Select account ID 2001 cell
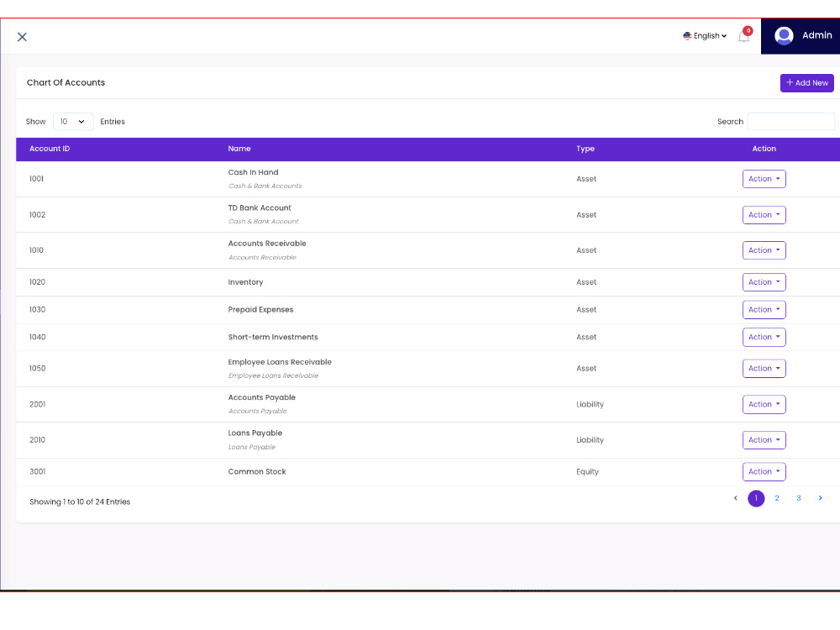 pyautogui.click(x=37, y=405)
